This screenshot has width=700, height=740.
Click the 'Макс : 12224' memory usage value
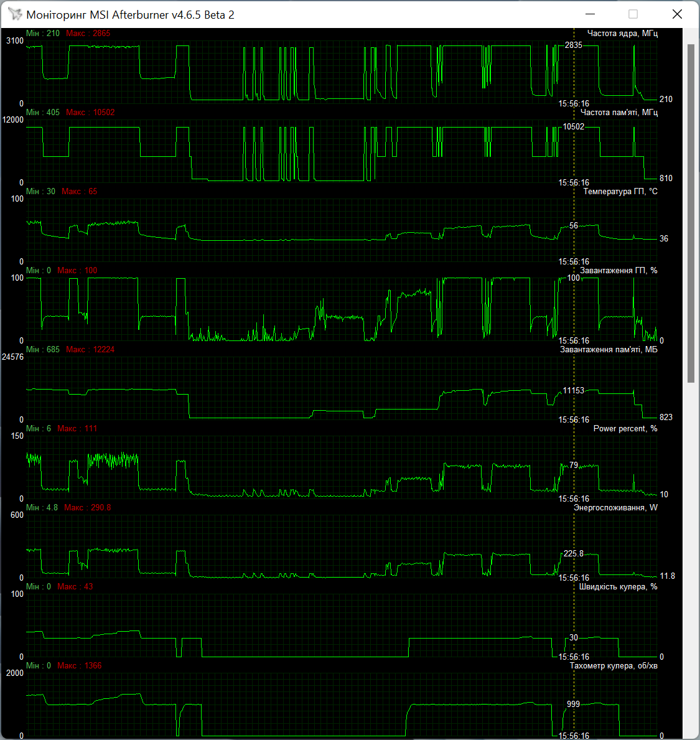pyautogui.click(x=90, y=350)
